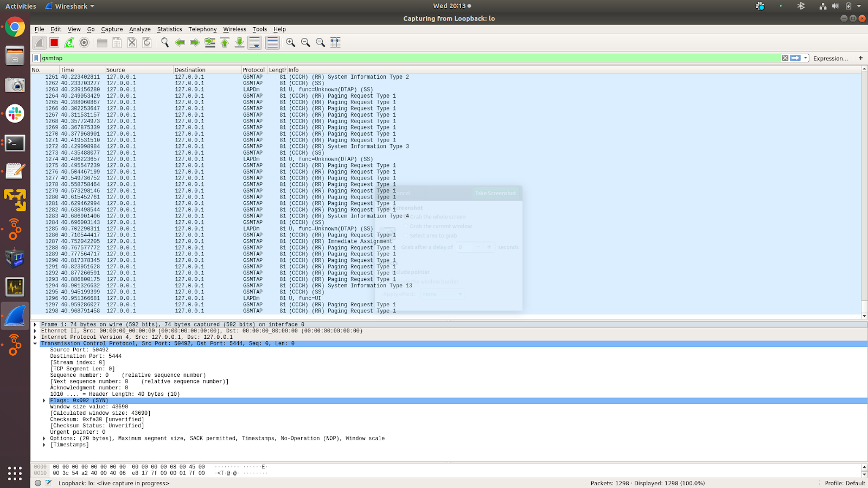The width and height of the screenshot is (868, 488).
Task: Open the Telephony menu
Action: point(202,29)
